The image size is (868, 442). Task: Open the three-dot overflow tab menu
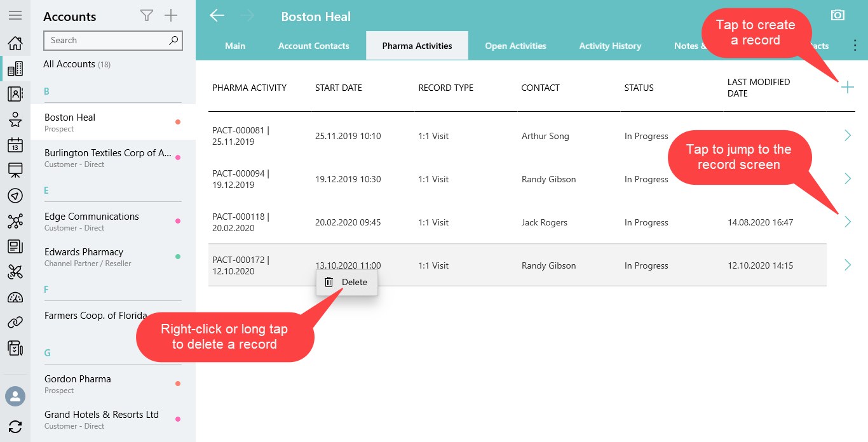tap(855, 46)
